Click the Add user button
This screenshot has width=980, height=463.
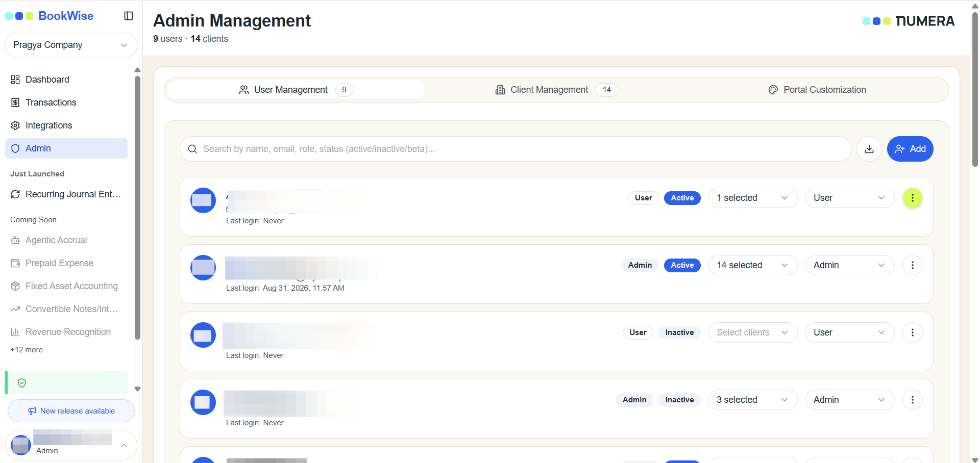[910, 149]
